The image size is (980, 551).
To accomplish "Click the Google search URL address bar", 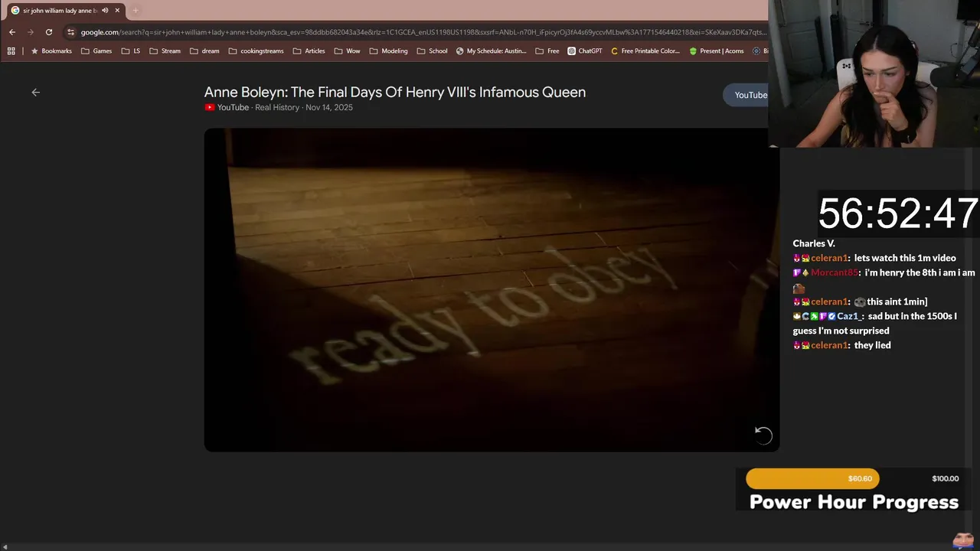I will click(x=423, y=32).
